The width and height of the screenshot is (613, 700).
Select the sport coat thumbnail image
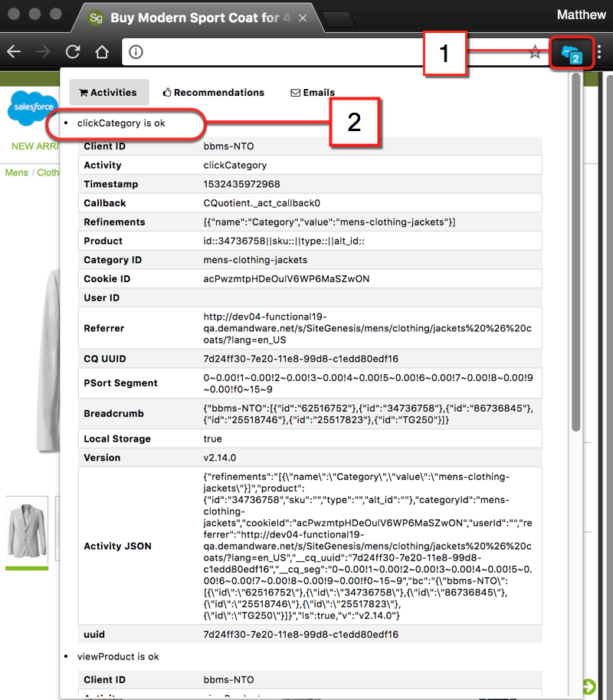click(27, 531)
